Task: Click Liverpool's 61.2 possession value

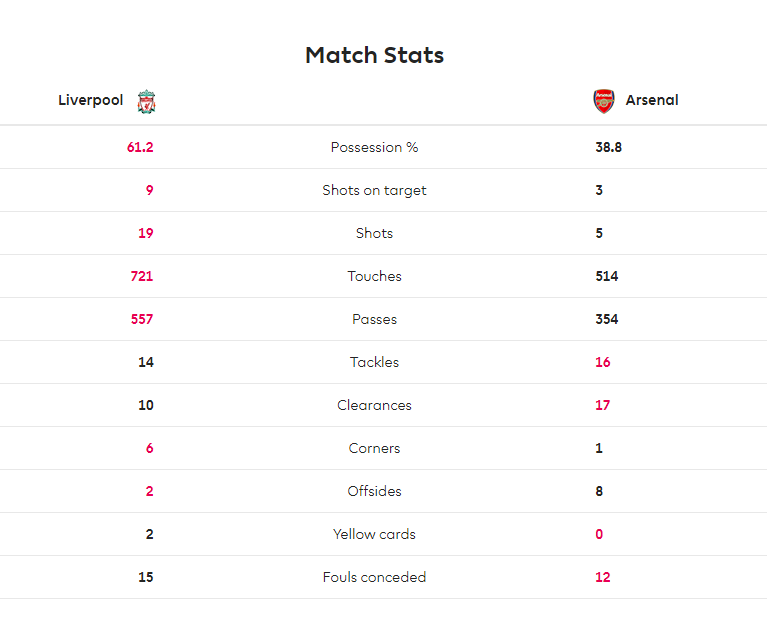Action: (140, 147)
